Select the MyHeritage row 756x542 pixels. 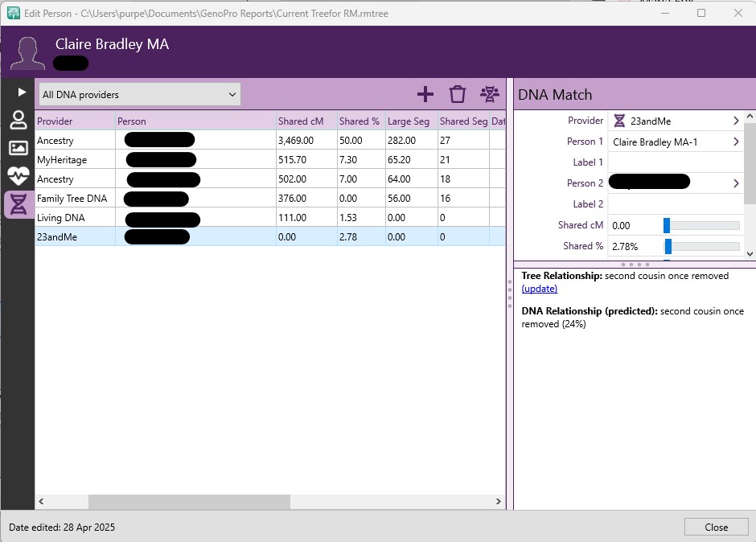270,159
